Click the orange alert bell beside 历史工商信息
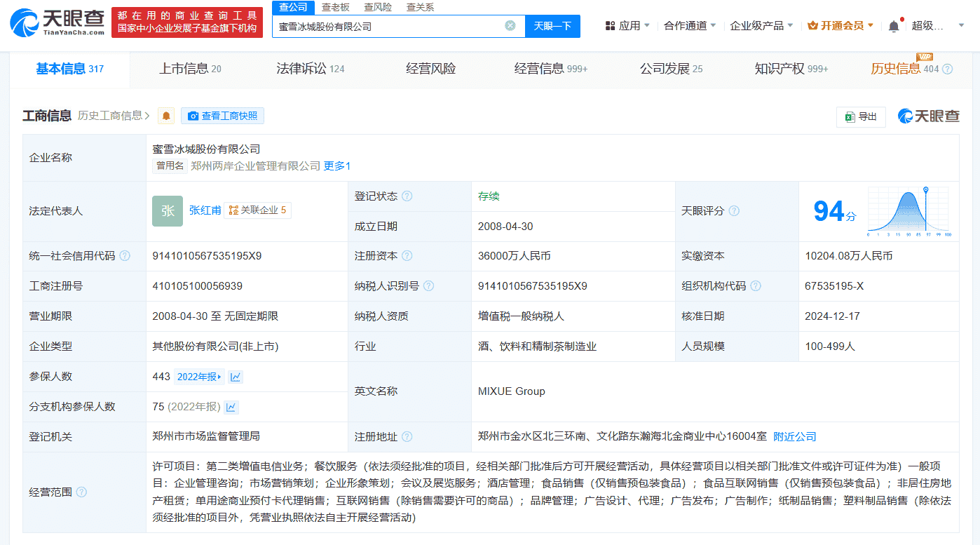 pyautogui.click(x=166, y=116)
